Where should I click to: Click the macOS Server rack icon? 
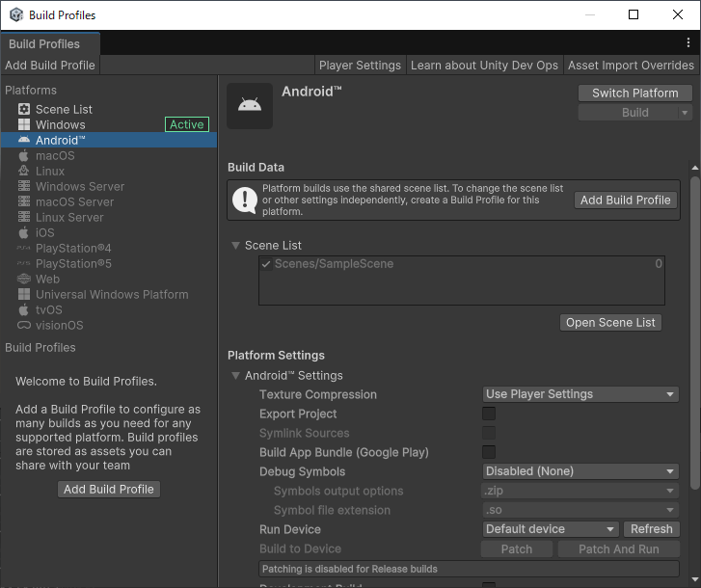click(24, 201)
